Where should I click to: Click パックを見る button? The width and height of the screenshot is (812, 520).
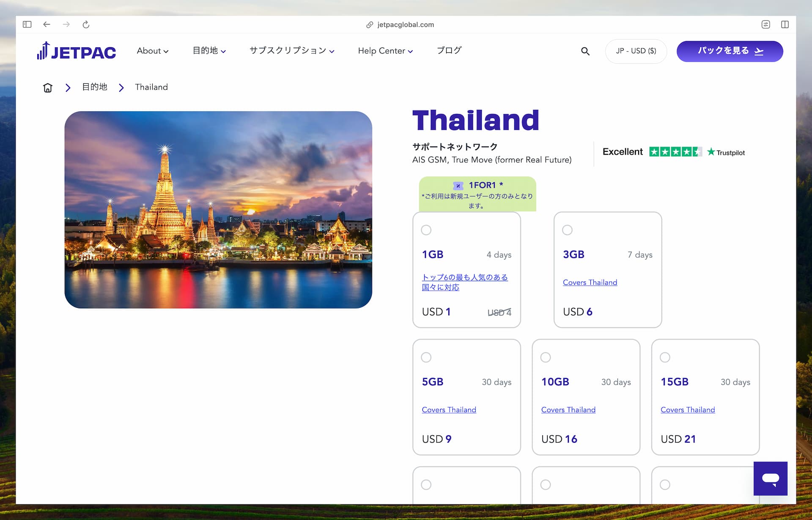point(729,51)
